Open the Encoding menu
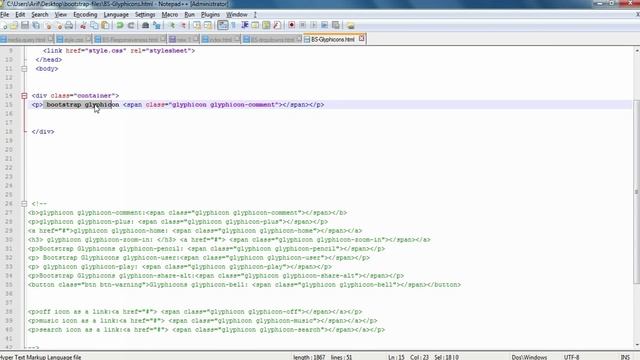The image size is (640, 360). 85,15
